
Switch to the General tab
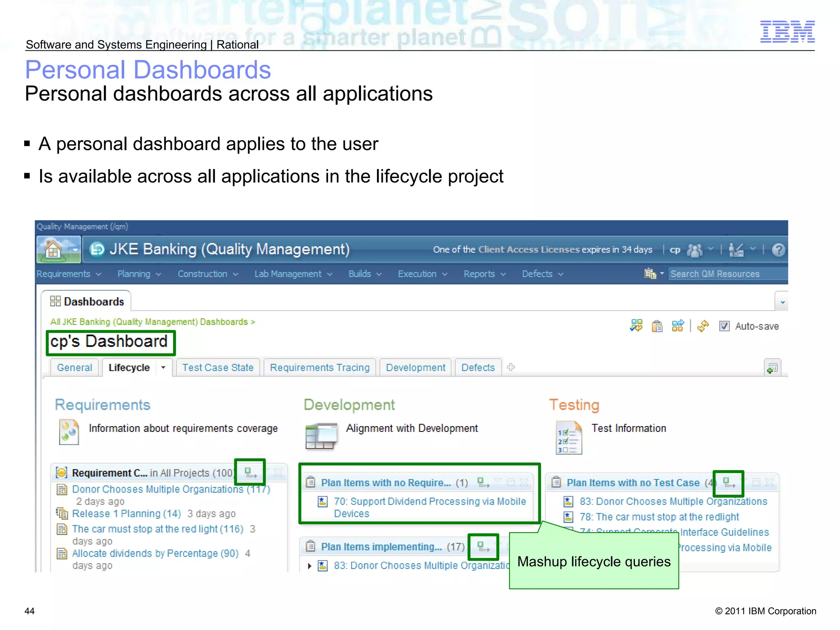click(x=74, y=367)
